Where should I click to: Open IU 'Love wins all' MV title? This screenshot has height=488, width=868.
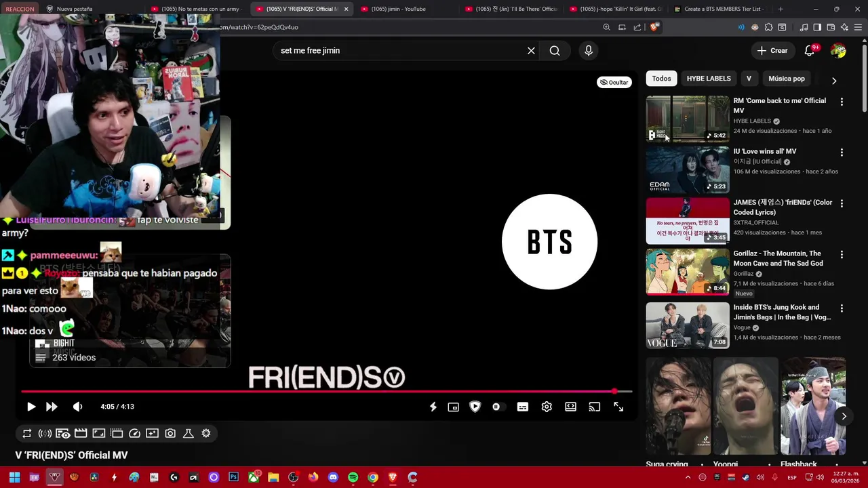(765, 151)
